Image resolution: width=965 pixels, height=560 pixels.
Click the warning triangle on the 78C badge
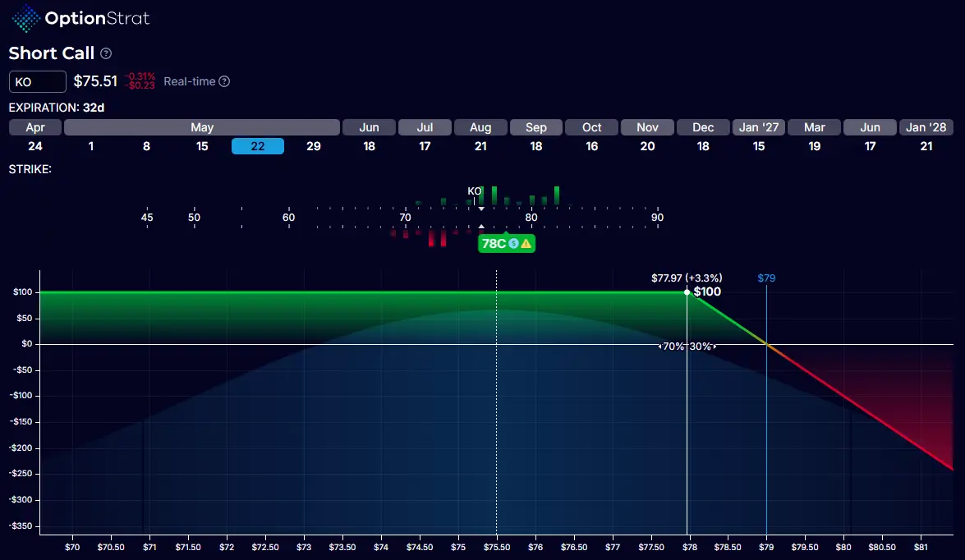click(x=526, y=244)
